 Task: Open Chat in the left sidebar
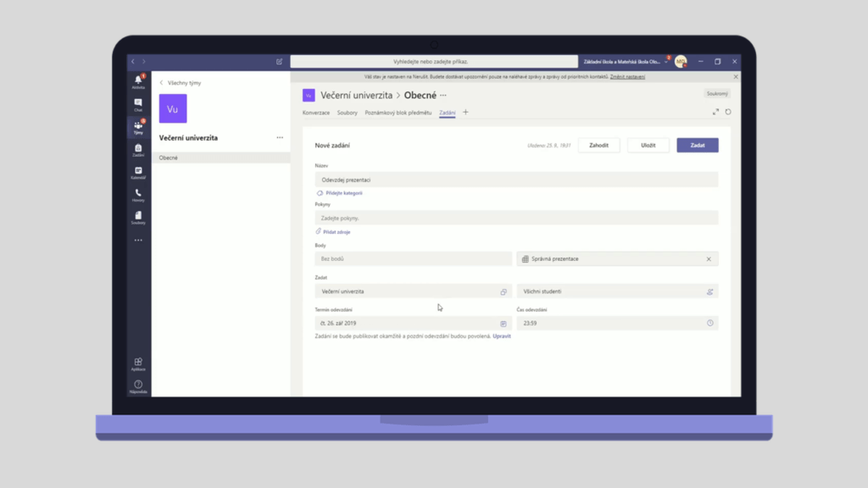tap(138, 104)
